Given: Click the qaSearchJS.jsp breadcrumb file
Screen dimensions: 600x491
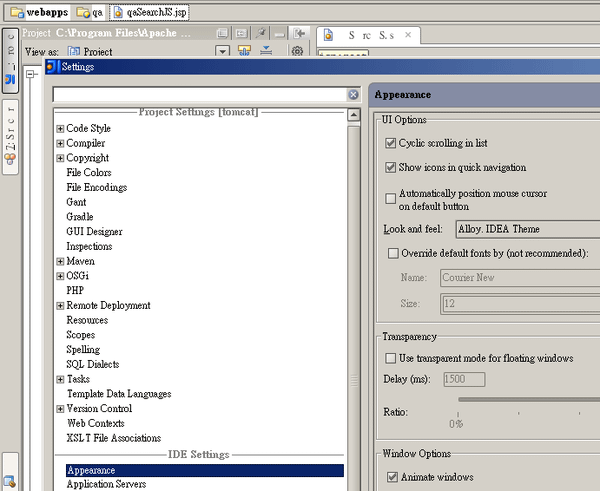Looking at the screenshot, I should click(150, 12).
